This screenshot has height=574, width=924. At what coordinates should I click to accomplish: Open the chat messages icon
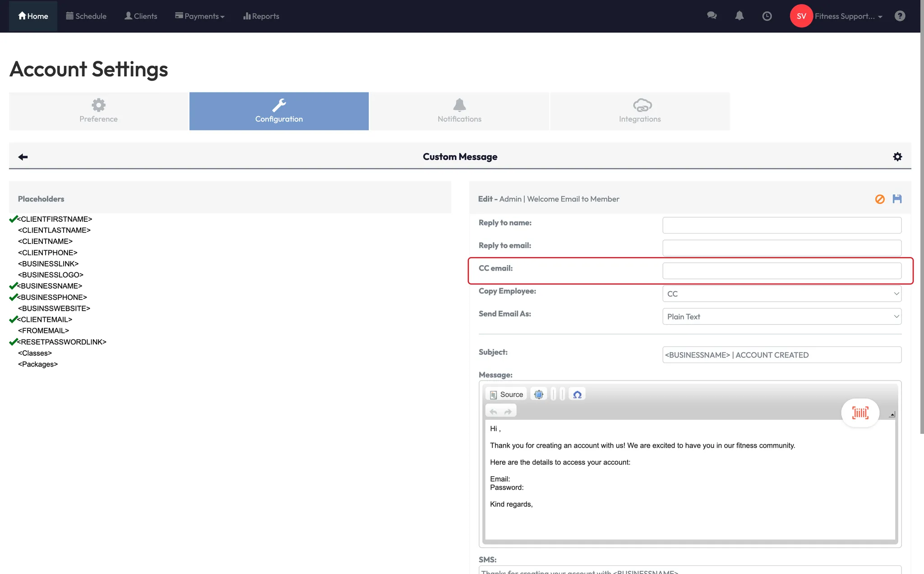point(711,16)
